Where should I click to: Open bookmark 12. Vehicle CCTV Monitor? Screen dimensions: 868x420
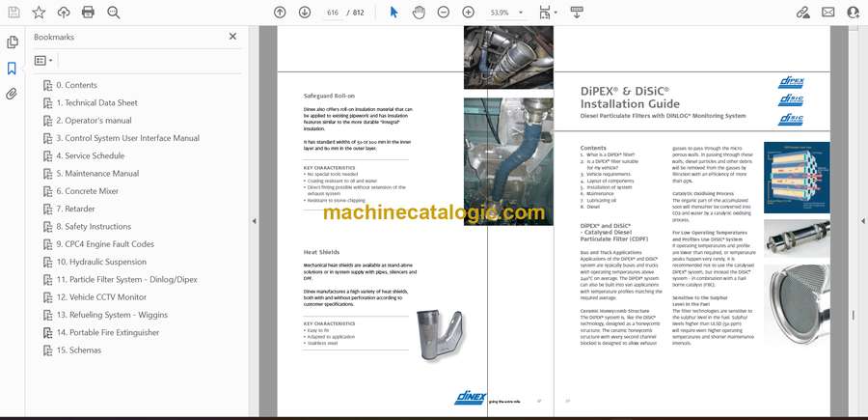(101, 297)
